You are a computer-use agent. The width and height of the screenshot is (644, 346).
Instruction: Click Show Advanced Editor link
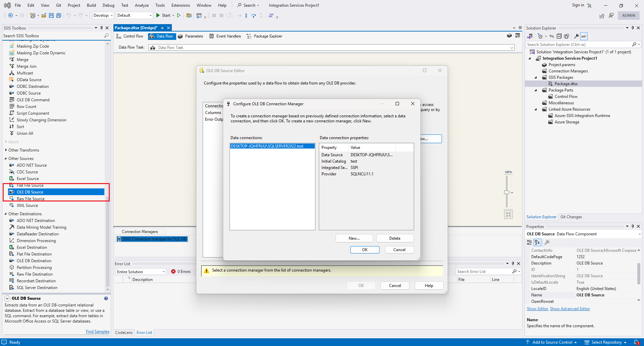click(x=570, y=309)
